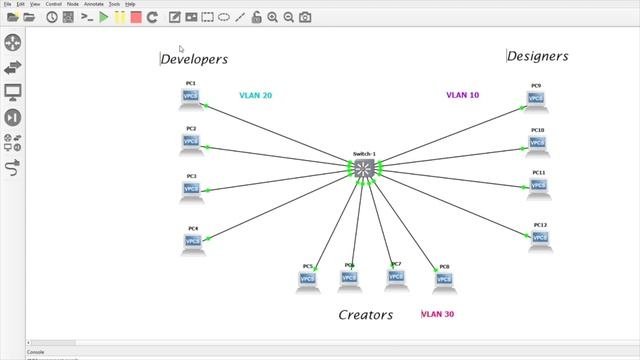Stop all nodes with red square button
This screenshot has width=640, height=360.
click(136, 17)
